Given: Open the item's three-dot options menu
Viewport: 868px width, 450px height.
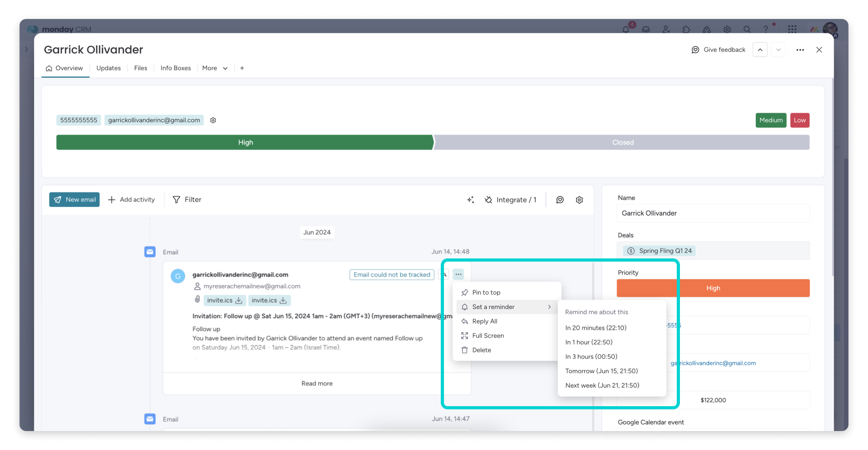Looking at the screenshot, I should tap(800, 50).
